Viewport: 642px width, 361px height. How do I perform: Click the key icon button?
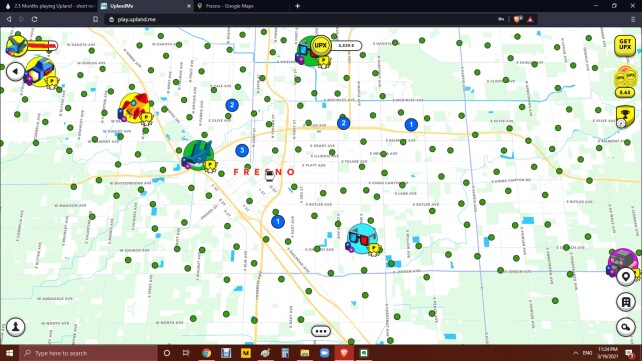pyautogui.click(x=626, y=327)
